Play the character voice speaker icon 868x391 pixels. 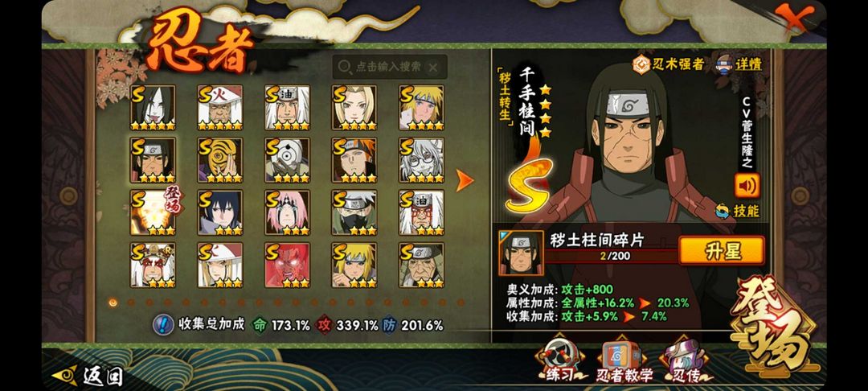(x=747, y=186)
